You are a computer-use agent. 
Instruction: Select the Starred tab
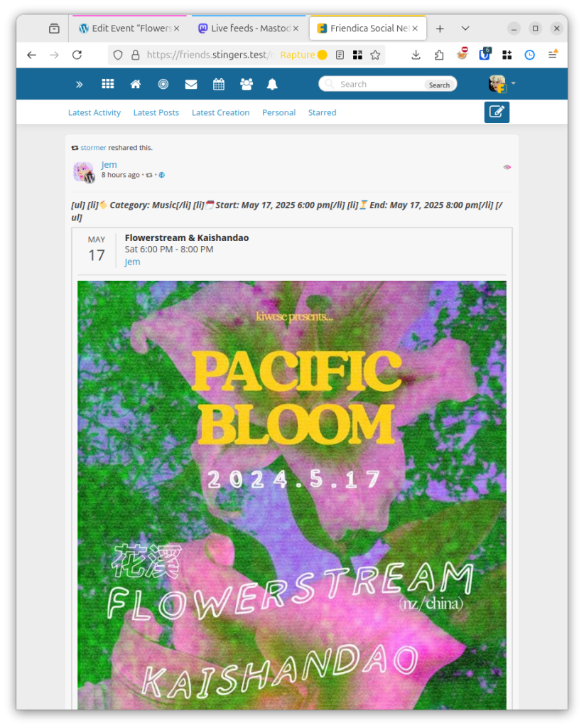coord(322,112)
